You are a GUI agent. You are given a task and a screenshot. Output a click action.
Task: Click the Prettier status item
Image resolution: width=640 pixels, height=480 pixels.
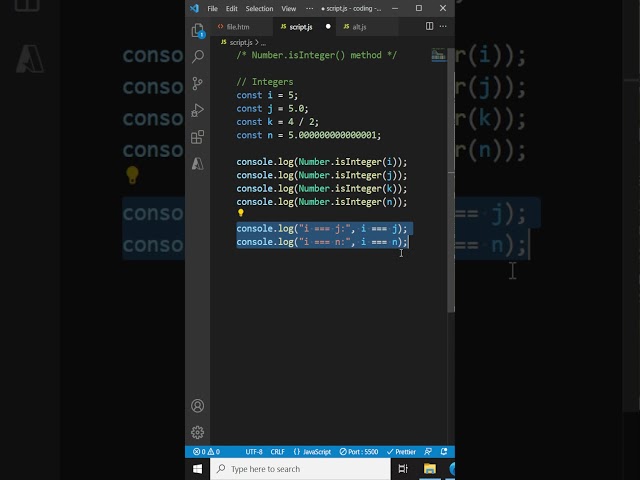coord(401,451)
